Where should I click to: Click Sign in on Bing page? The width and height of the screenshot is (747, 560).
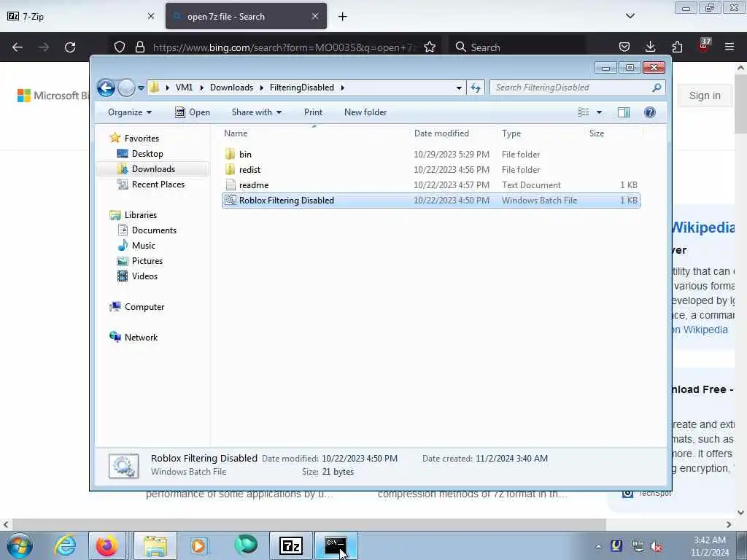coord(705,96)
